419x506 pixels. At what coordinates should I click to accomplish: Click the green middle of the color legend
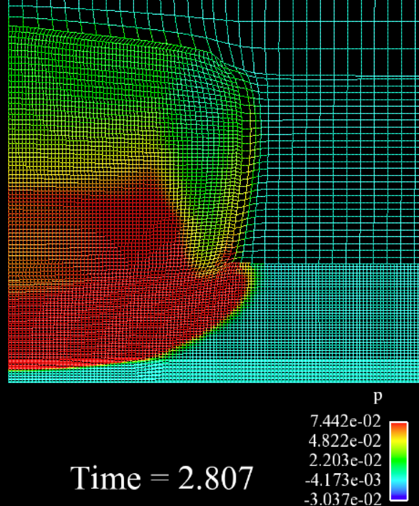tap(399, 461)
